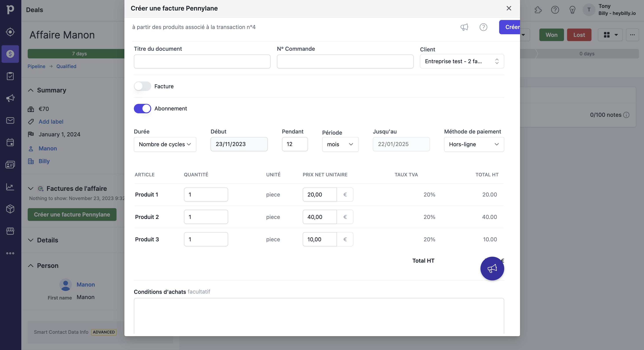Edit the Produit 2 quantity field
The width and height of the screenshot is (644, 350).
(x=206, y=217)
